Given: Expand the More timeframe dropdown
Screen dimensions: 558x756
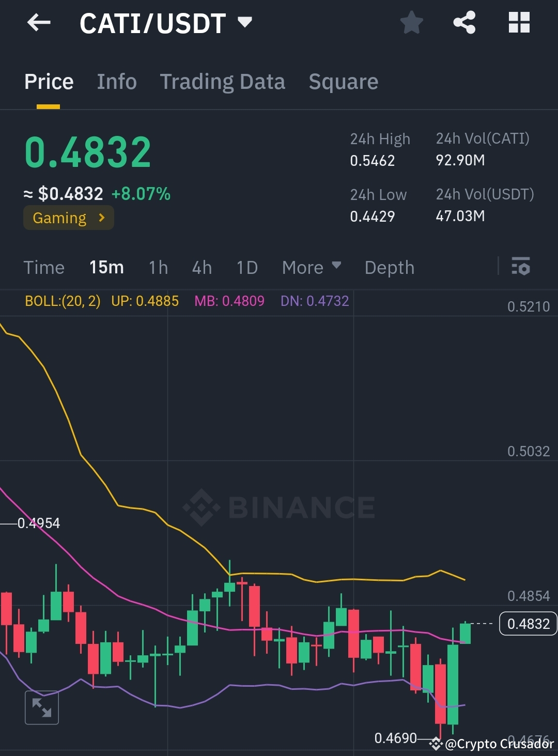Looking at the screenshot, I should click(311, 267).
